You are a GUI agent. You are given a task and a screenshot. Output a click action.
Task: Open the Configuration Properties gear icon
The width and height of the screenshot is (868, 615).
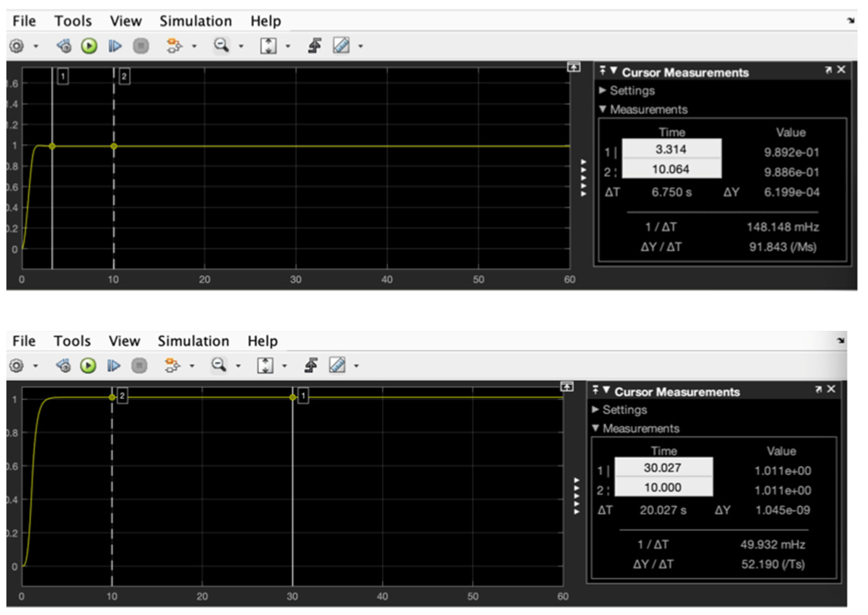pyautogui.click(x=16, y=46)
